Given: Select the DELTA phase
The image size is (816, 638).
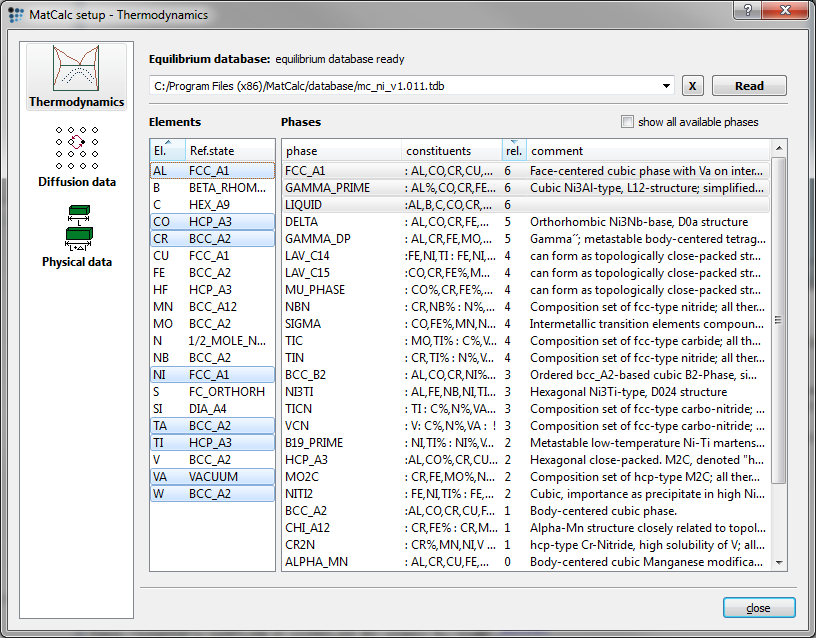Looking at the screenshot, I should click(526, 222).
